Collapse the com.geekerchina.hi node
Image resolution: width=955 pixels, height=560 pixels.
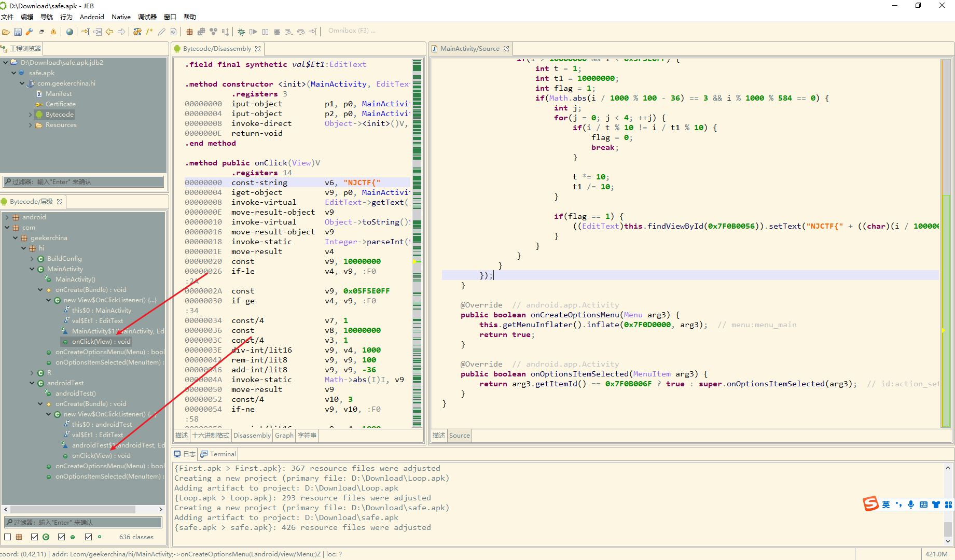22,83
